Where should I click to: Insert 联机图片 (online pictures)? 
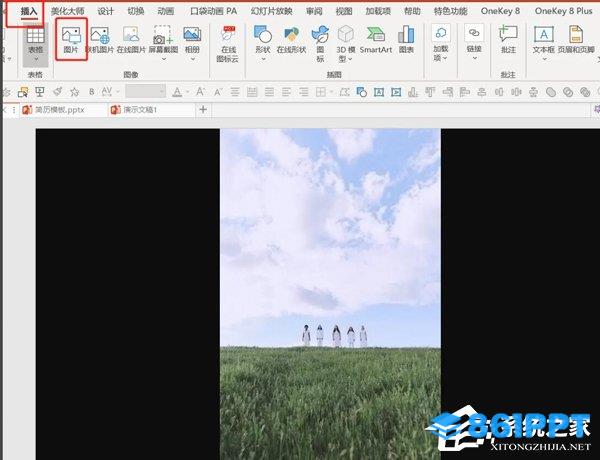click(100, 39)
